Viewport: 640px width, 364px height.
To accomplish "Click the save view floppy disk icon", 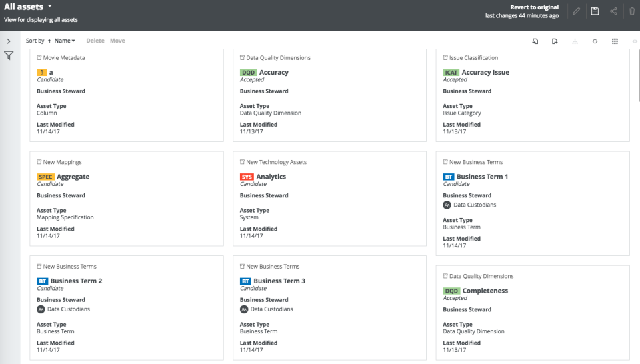I will pyautogui.click(x=595, y=11).
